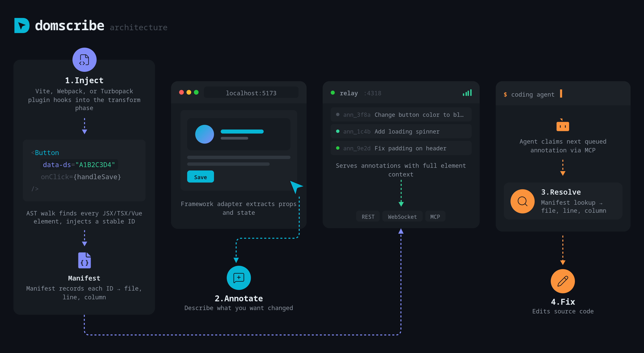Click the relay signal strength bars icon
The height and width of the screenshot is (353, 644).
pos(467,93)
